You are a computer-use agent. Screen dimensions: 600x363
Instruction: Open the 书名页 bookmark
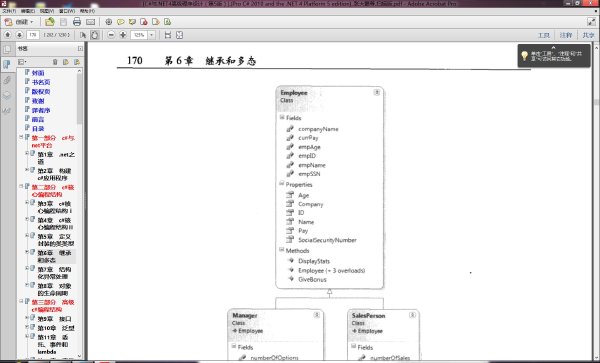coord(41,82)
